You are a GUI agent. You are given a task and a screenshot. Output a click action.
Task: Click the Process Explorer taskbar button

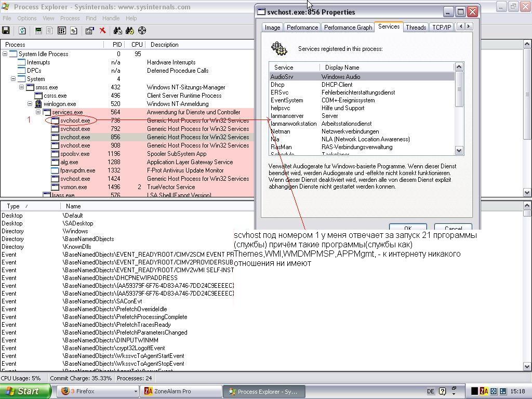[x=264, y=391]
